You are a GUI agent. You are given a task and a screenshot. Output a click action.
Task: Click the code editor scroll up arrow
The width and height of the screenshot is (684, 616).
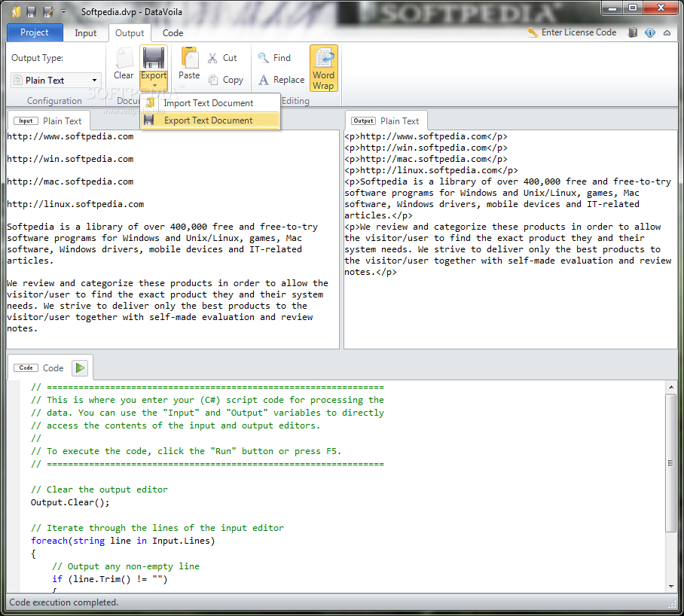pyautogui.click(x=671, y=386)
